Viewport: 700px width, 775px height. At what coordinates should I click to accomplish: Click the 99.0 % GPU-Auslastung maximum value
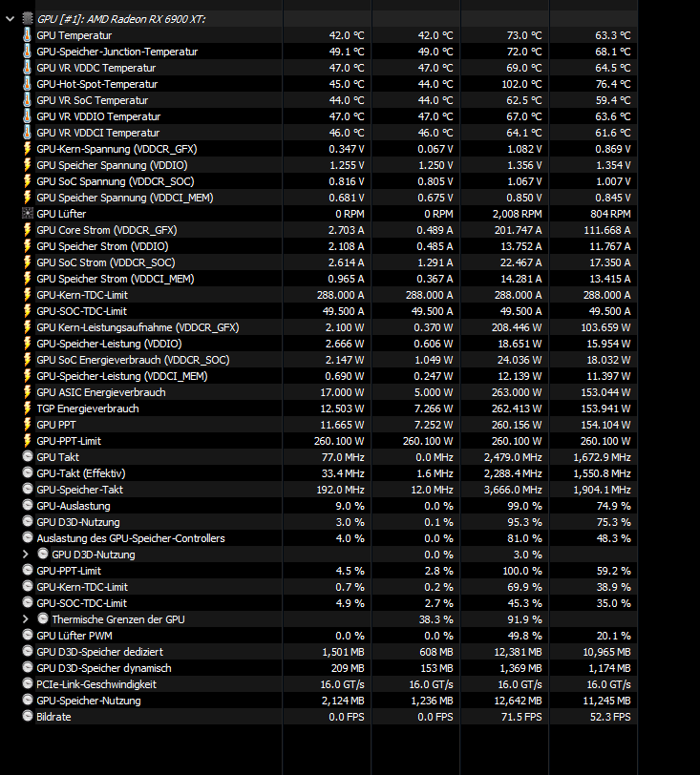(524, 506)
